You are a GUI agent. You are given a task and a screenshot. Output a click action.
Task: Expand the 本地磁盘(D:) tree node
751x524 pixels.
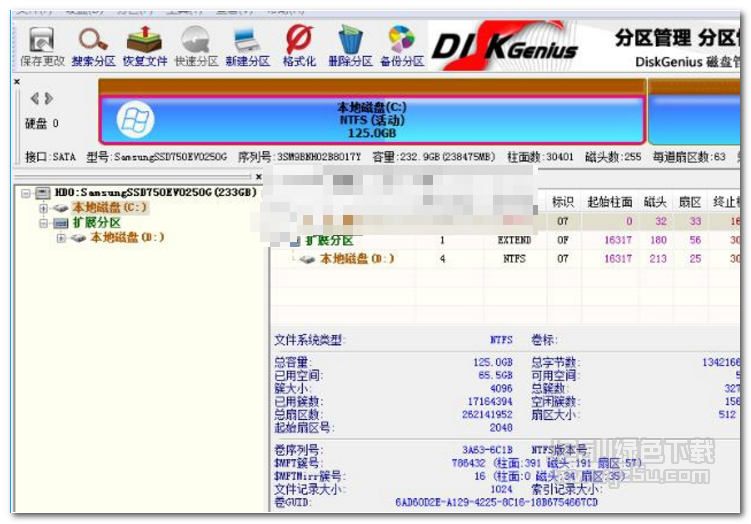click(61, 238)
